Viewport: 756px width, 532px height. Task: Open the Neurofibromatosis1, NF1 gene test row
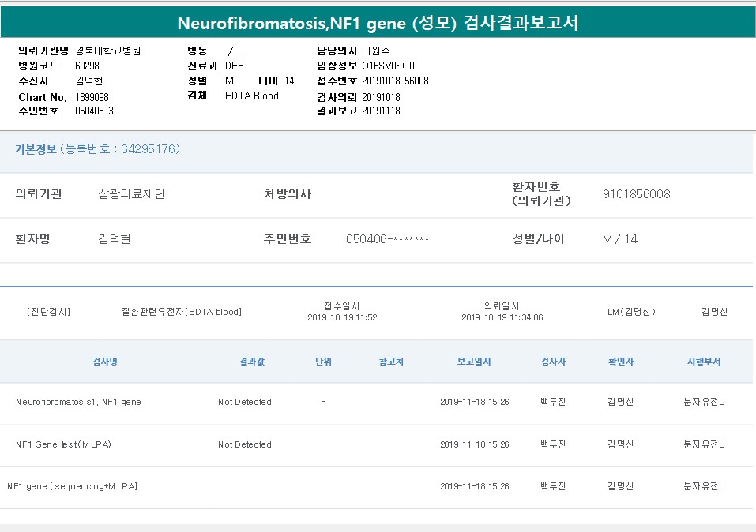click(78, 402)
